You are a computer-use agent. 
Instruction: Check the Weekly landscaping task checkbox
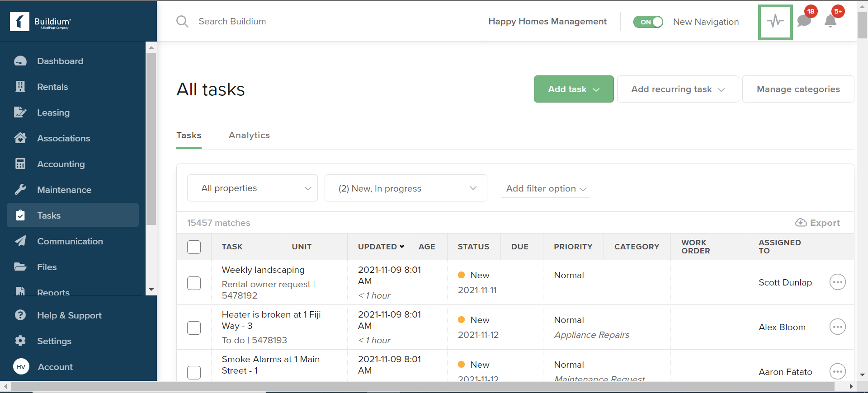194,283
